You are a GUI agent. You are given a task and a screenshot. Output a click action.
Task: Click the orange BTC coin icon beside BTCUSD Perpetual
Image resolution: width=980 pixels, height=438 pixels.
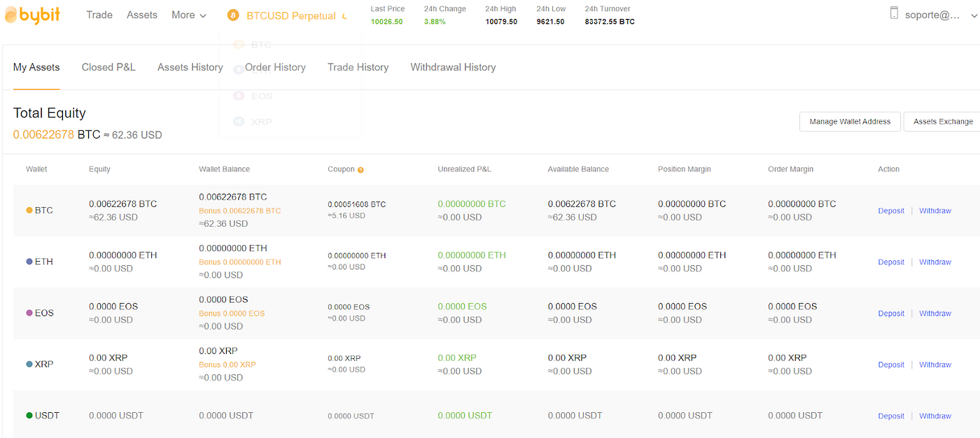tap(232, 15)
